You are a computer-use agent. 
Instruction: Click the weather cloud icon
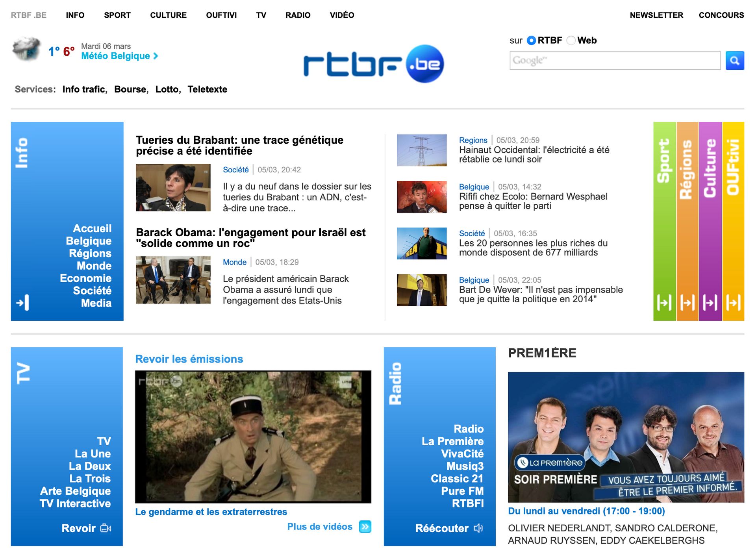tap(26, 49)
